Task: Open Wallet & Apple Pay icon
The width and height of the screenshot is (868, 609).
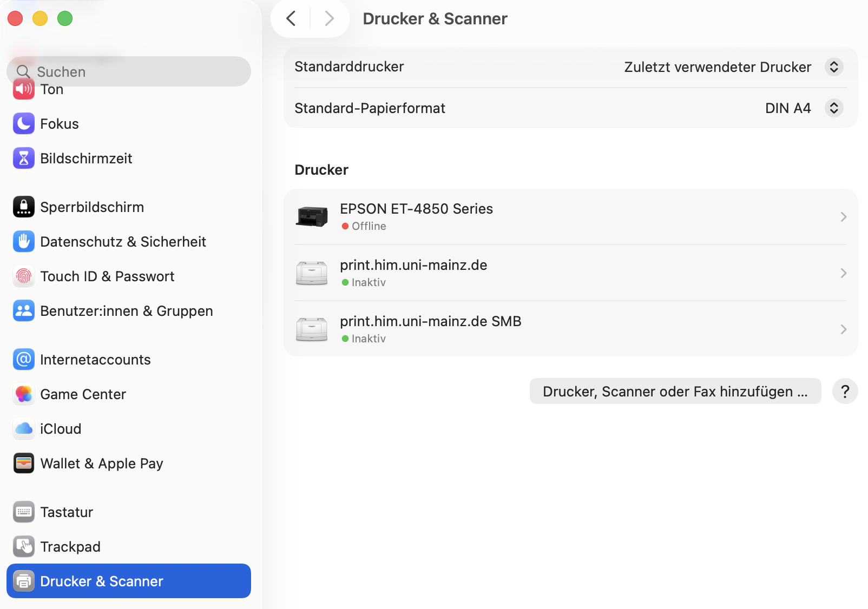Action: (x=24, y=464)
